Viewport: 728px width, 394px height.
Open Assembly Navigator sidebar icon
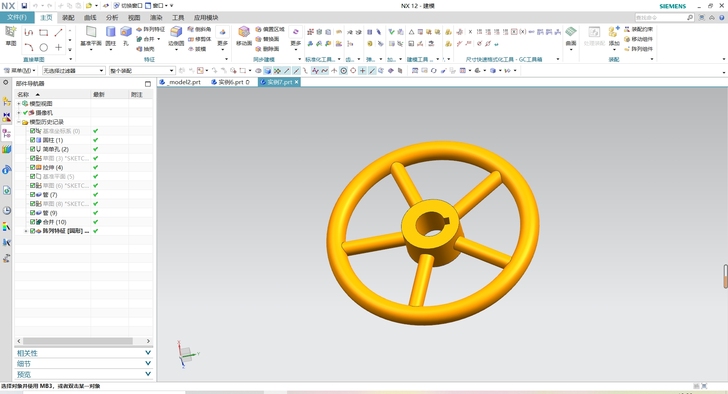(x=6, y=102)
